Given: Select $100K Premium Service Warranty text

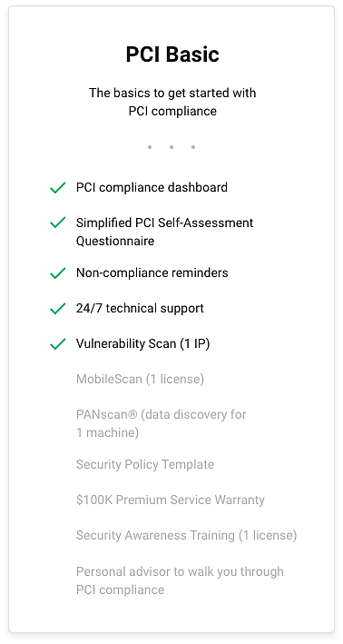Looking at the screenshot, I should [171, 500].
